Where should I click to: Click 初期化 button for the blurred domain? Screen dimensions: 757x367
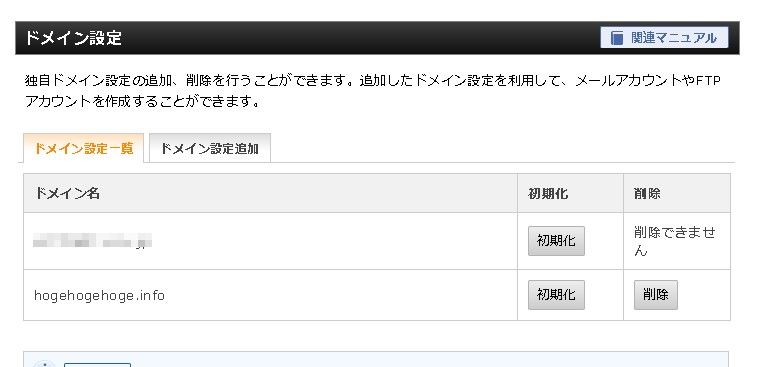(x=556, y=240)
